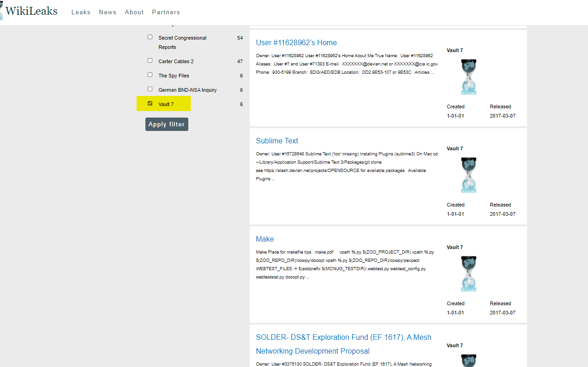Open the WikiLeaks hourglass thumbnail for Make
The image size is (588, 367).
(x=468, y=274)
